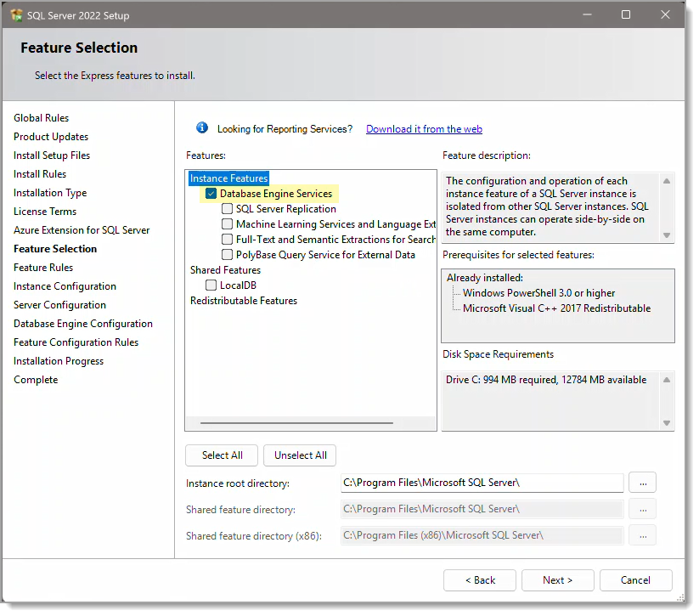Screen dimensions: 699x616
Task: Go back with the < Back button
Action: click(480, 580)
